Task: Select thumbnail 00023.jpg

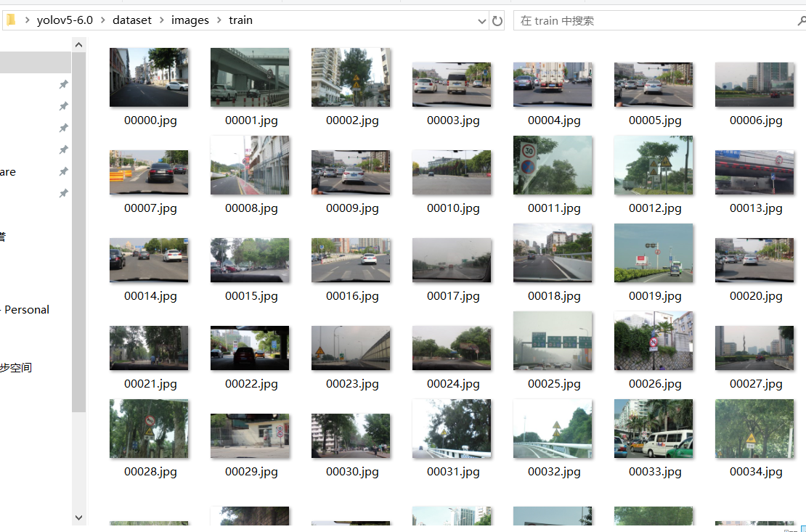Action: click(x=351, y=348)
